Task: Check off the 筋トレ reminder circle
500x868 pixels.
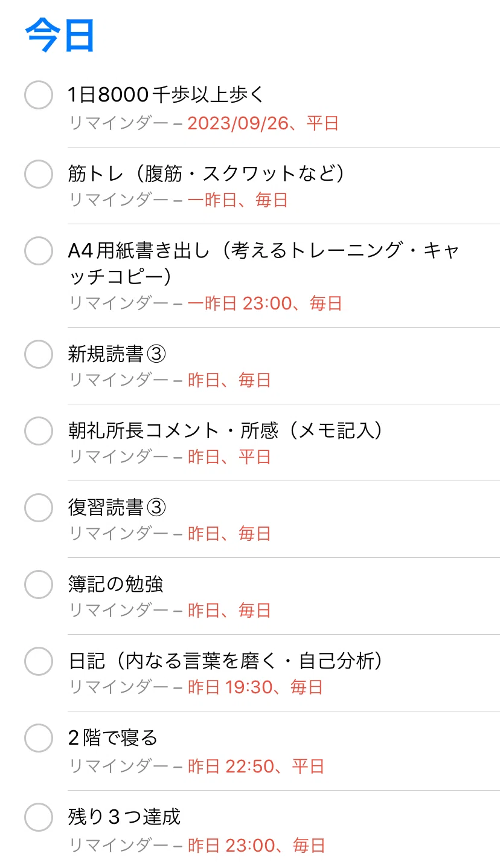Action: pos(39,174)
